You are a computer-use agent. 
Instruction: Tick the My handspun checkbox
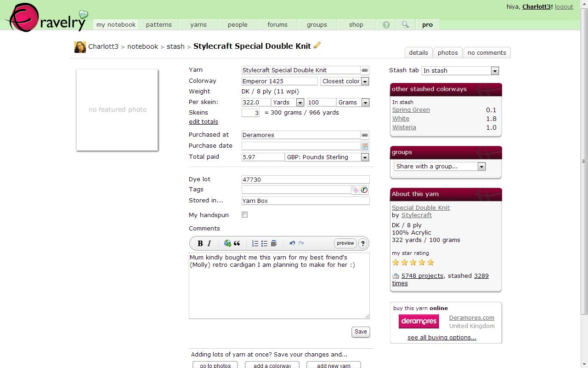tap(245, 215)
